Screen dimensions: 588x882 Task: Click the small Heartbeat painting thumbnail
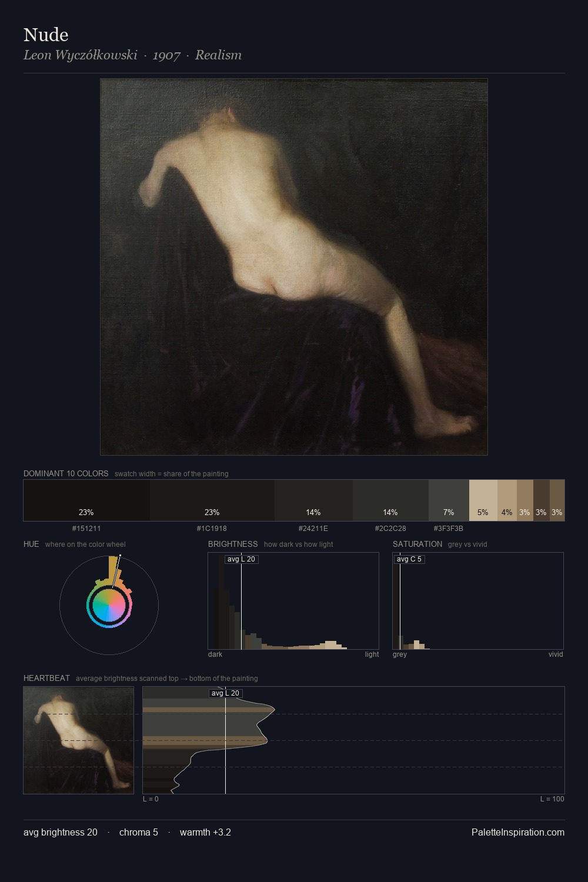click(79, 740)
